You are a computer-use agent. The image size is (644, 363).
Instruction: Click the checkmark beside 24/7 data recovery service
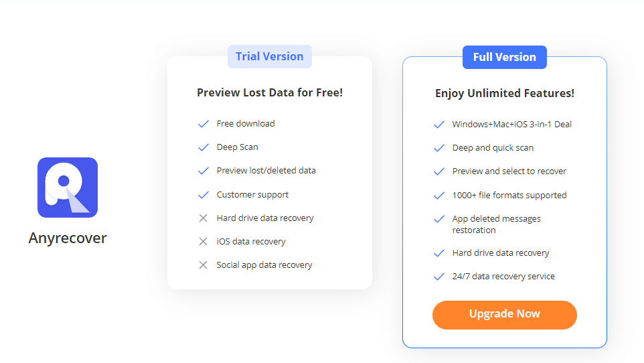click(439, 276)
